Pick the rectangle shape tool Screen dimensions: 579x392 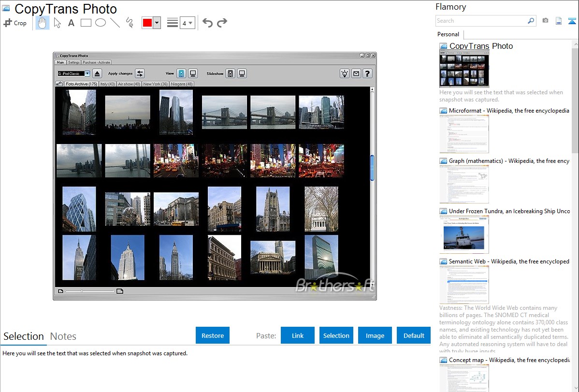pyautogui.click(x=86, y=23)
